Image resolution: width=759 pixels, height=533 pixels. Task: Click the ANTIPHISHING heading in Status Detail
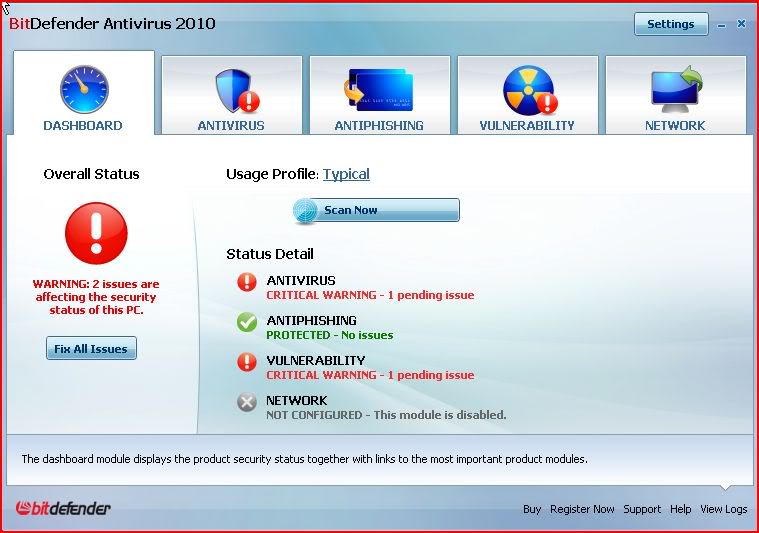click(x=312, y=320)
